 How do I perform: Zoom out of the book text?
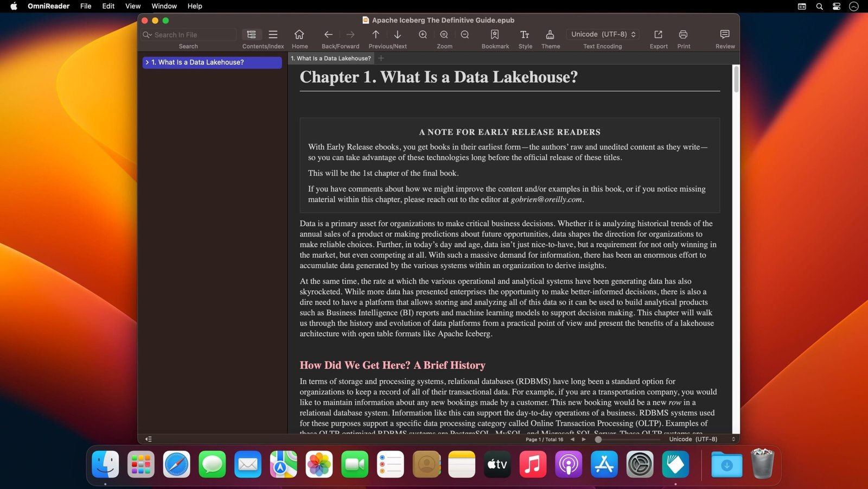coord(465,34)
